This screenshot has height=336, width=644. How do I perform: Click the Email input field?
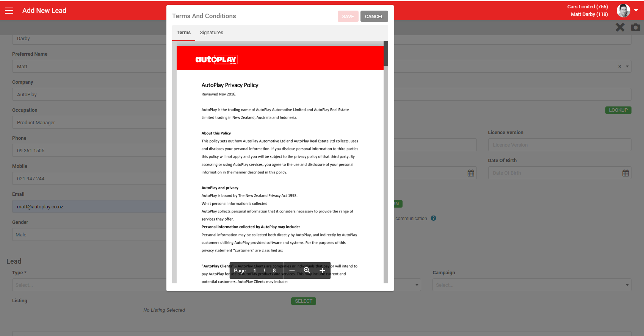coord(90,206)
